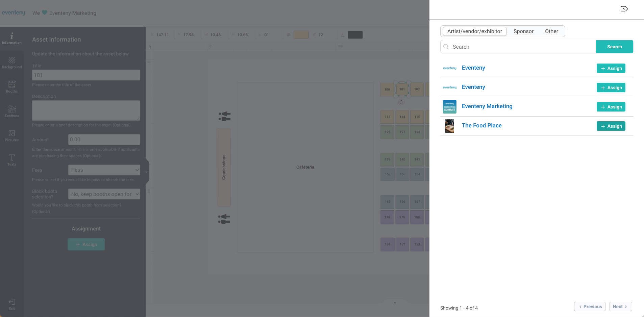Close the assignment side panel
The image size is (644, 317).
[x=624, y=9]
